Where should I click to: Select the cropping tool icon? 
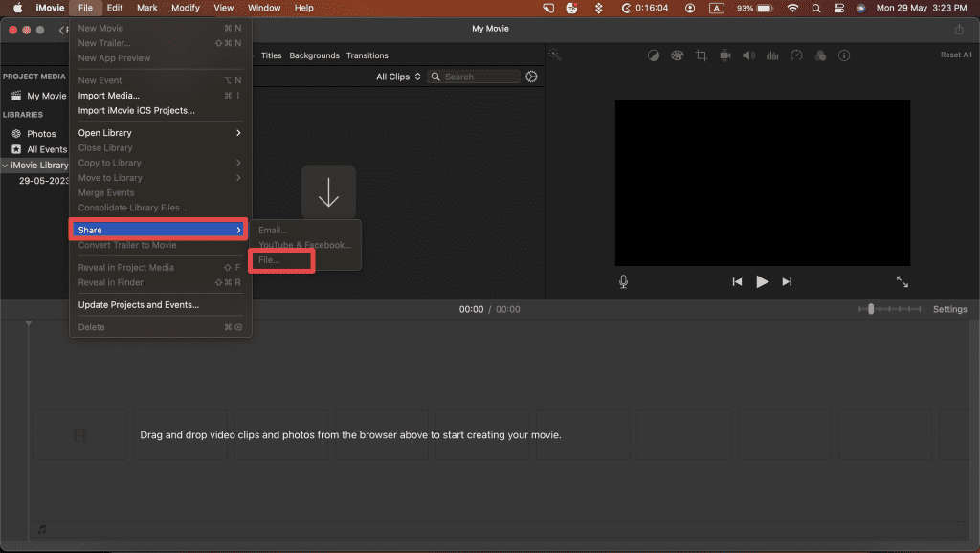(702, 55)
